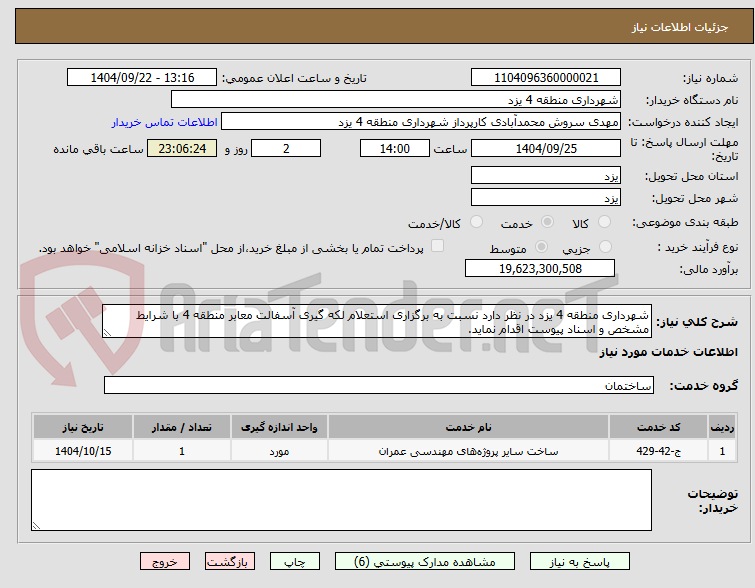This screenshot has width=755, height=588.
Task: Click the پاسخ به نیاز button
Action: pos(580,562)
